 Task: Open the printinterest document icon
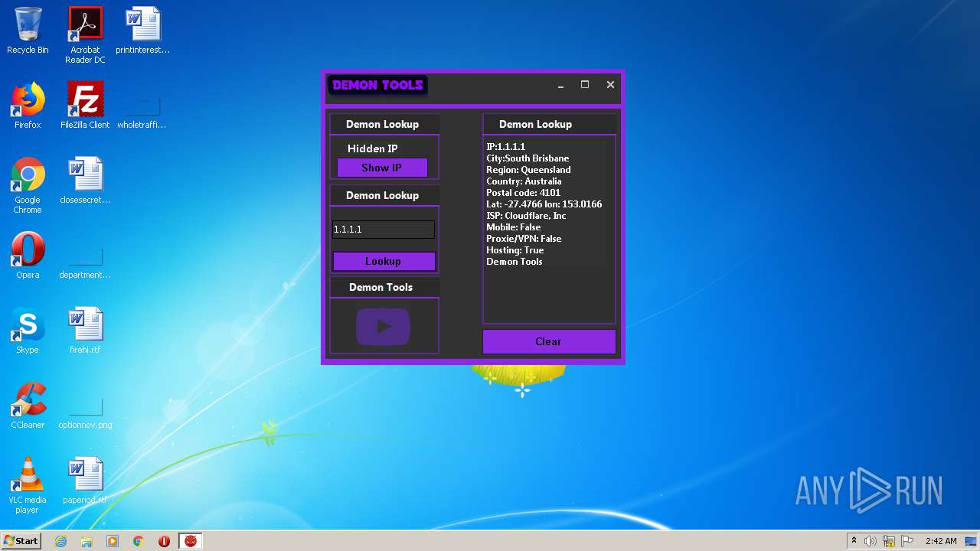[143, 31]
